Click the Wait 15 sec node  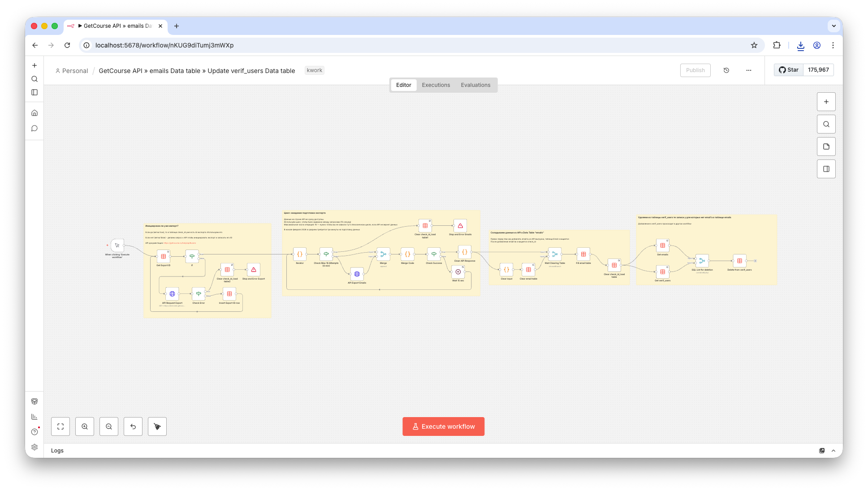pyautogui.click(x=458, y=271)
